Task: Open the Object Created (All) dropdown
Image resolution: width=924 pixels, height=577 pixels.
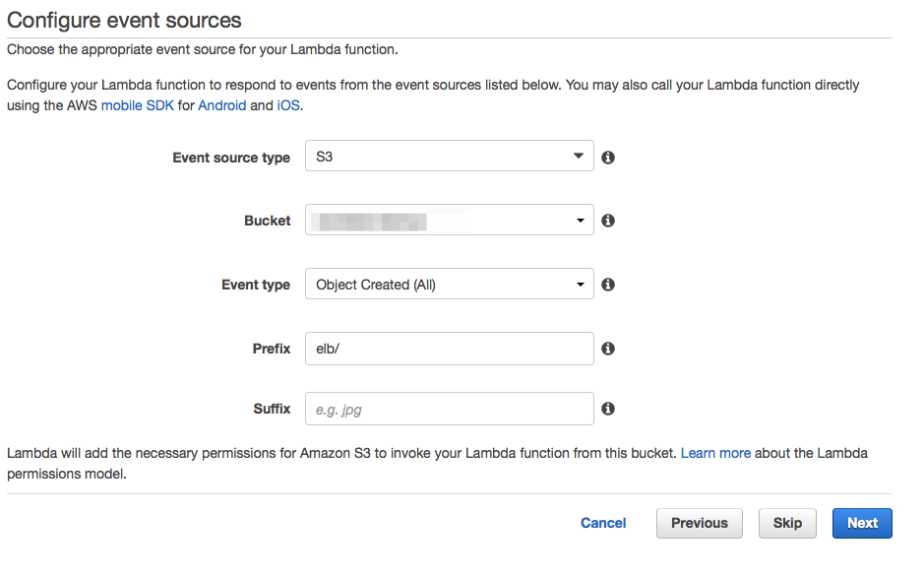Action: pos(449,285)
